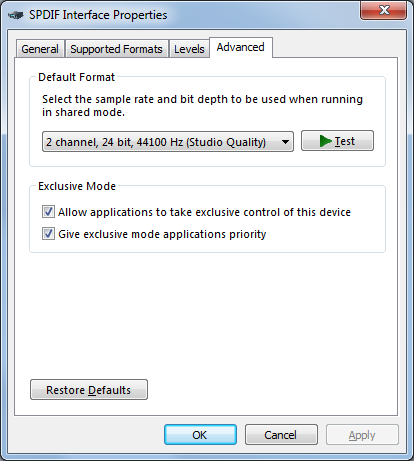Click the Test button label
The image size is (414, 461).
pos(345,141)
